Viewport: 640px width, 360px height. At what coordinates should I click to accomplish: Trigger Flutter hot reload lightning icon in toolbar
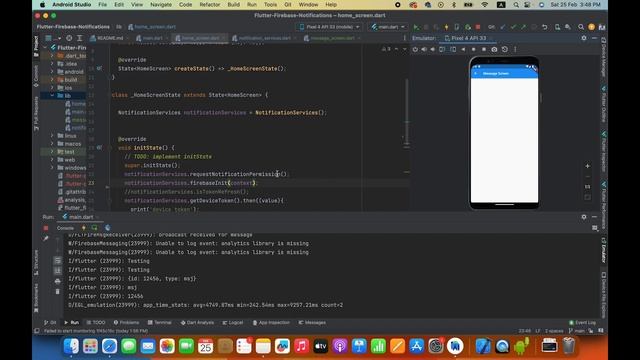coord(447,27)
